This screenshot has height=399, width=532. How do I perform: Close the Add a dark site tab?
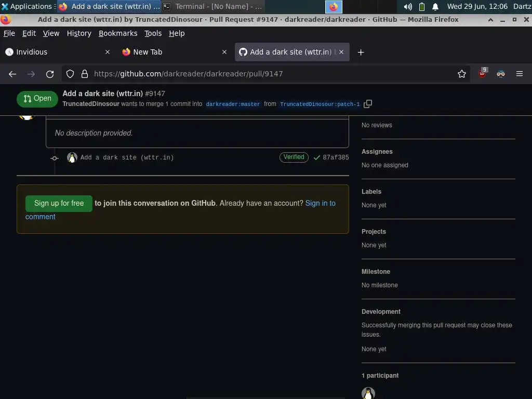click(x=341, y=52)
